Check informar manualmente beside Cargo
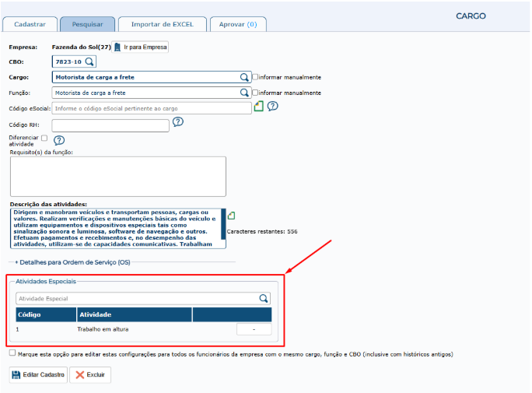Screen dimensions: 532x393 coord(255,77)
